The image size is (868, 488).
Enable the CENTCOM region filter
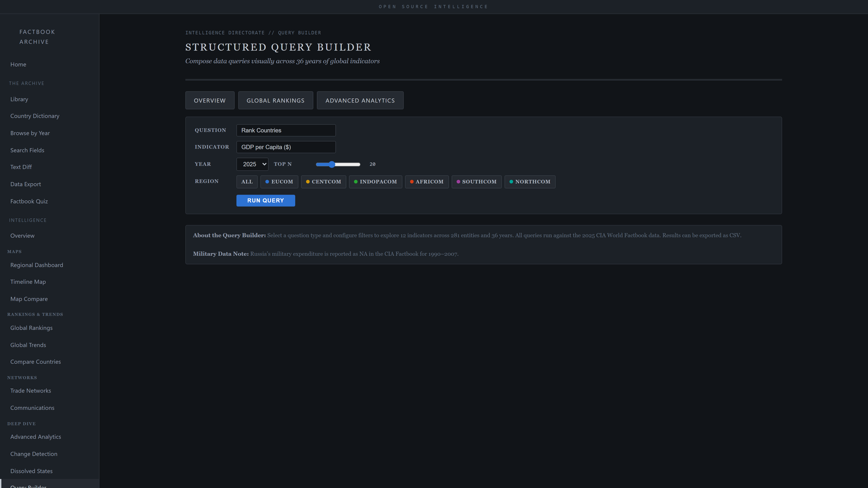click(323, 182)
